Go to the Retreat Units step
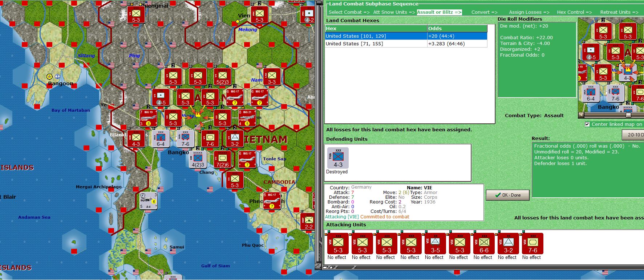Viewport: 644px width, 280px height. [619, 12]
